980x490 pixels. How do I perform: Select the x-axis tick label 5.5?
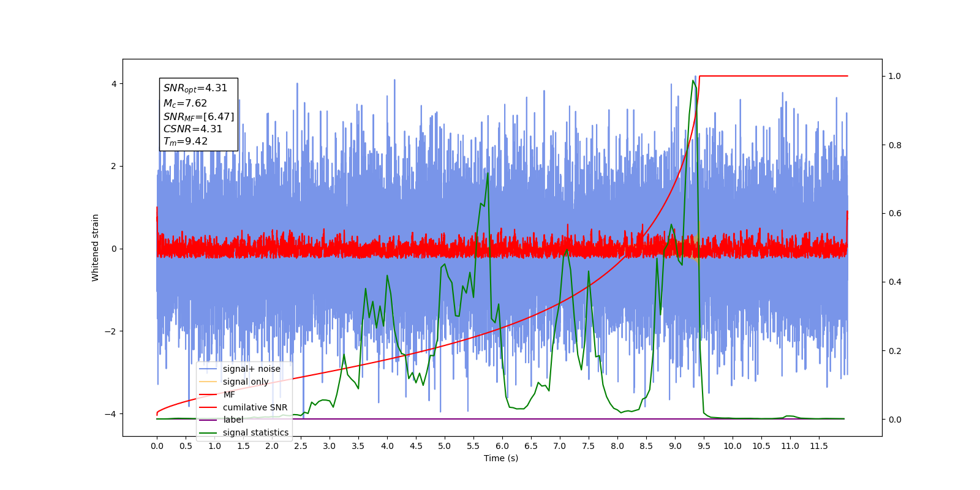(x=473, y=446)
